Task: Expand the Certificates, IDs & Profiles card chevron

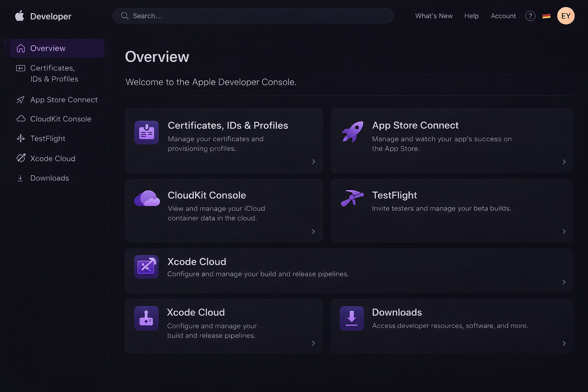Action: (313, 162)
